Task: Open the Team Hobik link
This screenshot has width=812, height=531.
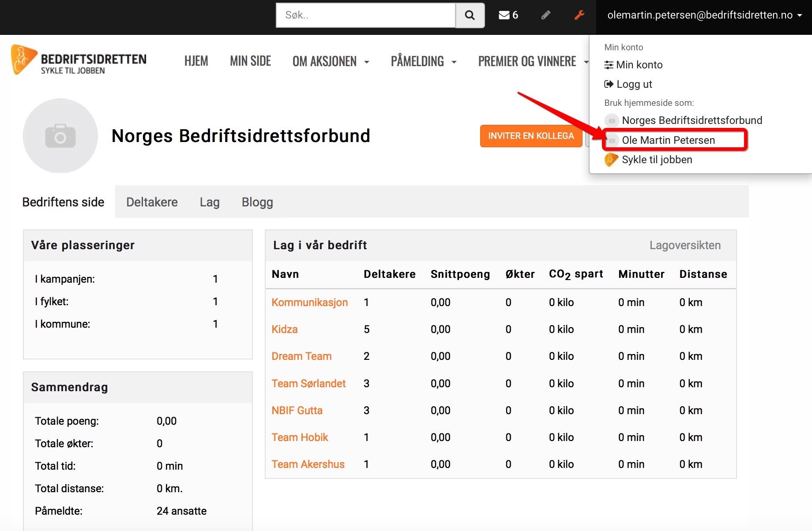Action: (300, 437)
